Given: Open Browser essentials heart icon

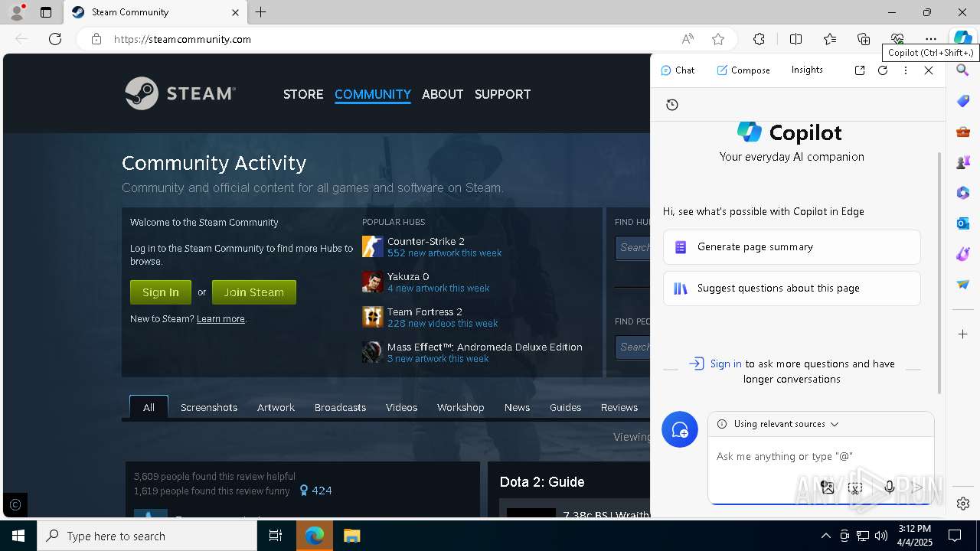Looking at the screenshot, I should tap(897, 39).
